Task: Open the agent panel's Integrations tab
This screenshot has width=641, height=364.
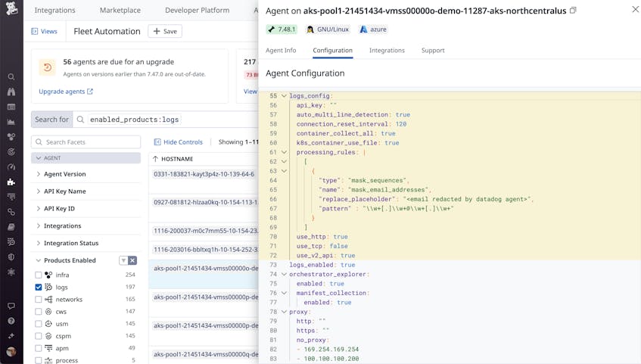Action: (x=387, y=50)
